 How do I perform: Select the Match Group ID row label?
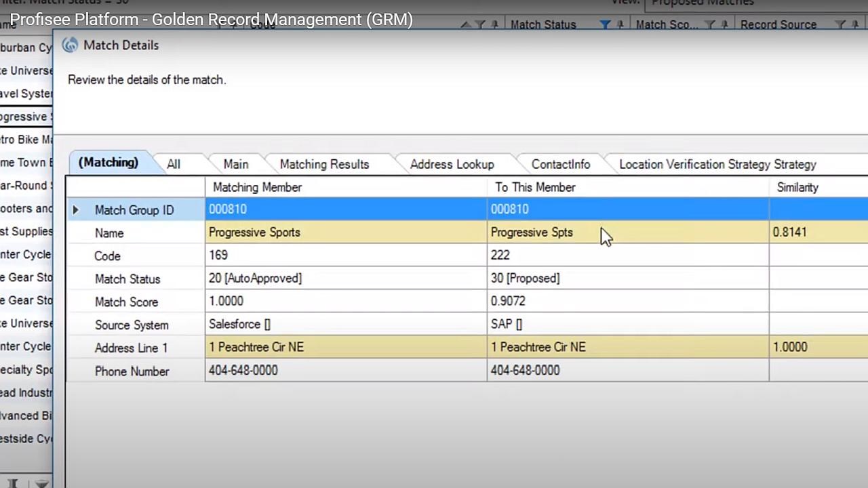click(x=134, y=210)
